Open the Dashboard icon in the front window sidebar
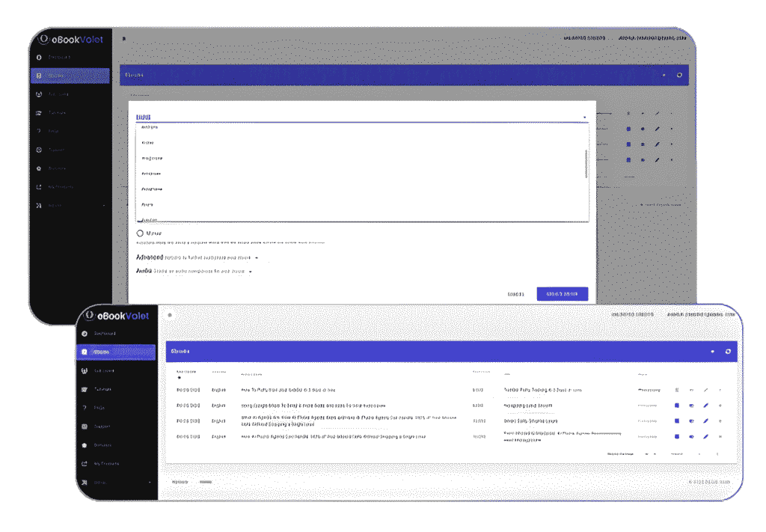The height and width of the screenshot is (532, 766). tap(85, 333)
